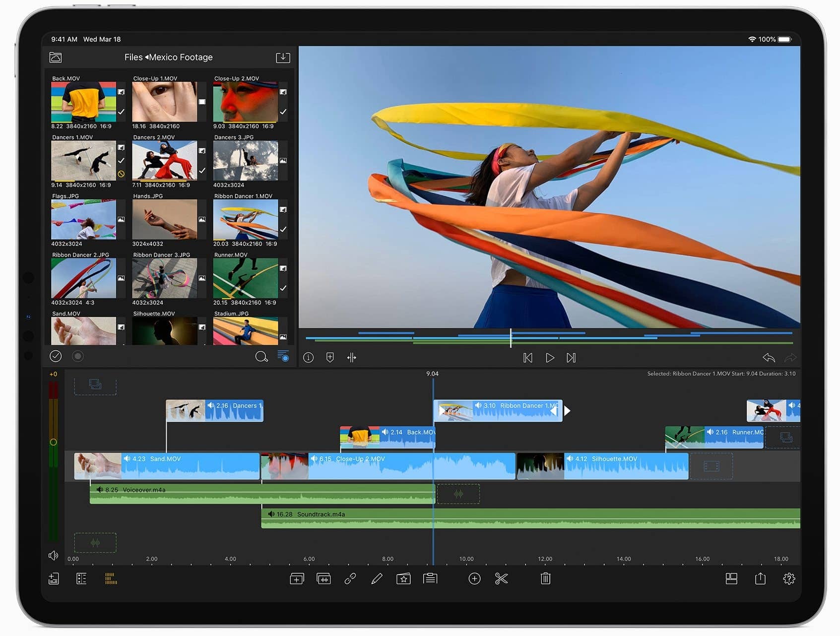Select Flags.JPG thumbnail
The height and width of the screenshot is (636, 840).
(83, 220)
